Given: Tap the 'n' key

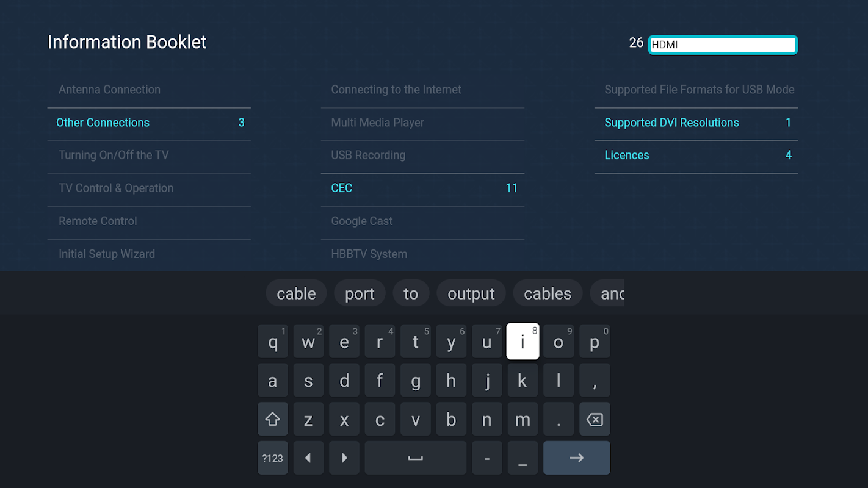Looking at the screenshot, I should (x=487, y=419).
